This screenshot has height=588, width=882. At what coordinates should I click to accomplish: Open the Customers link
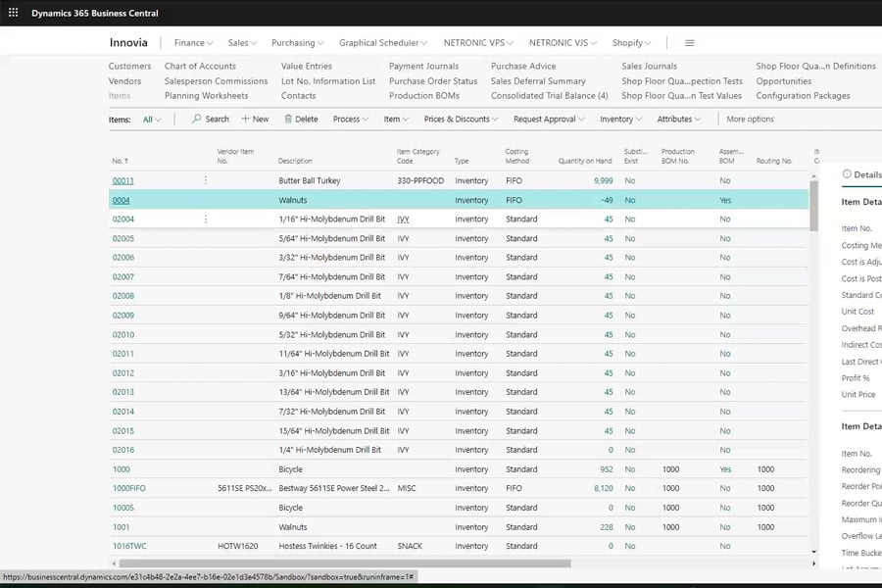click(x=129, y=66)
